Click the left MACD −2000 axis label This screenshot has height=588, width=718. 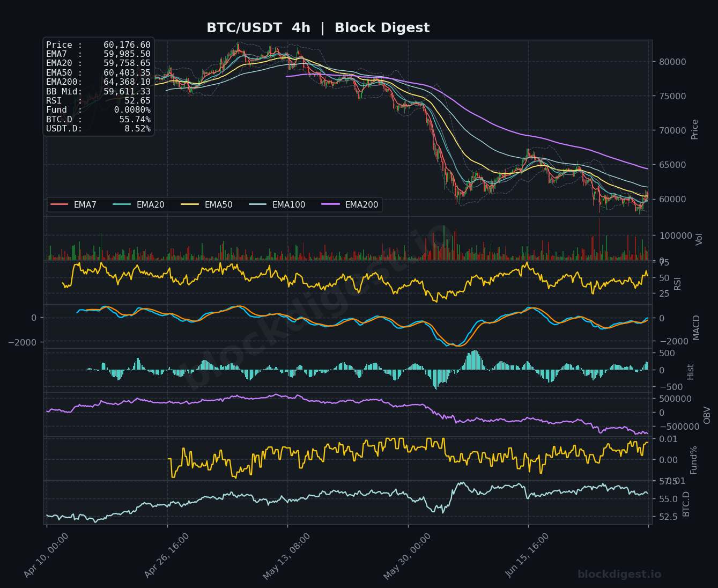(x=21, y=342)
